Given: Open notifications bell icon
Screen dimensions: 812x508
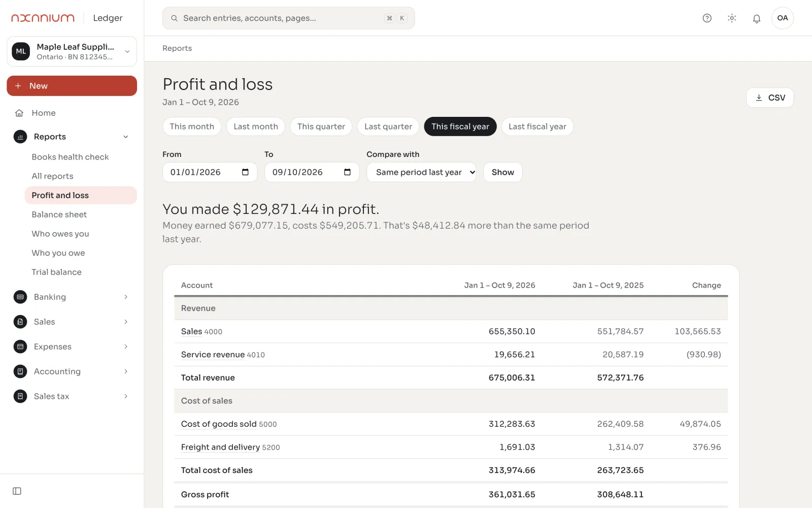Looking at the screenshot, I should (757, 18).
